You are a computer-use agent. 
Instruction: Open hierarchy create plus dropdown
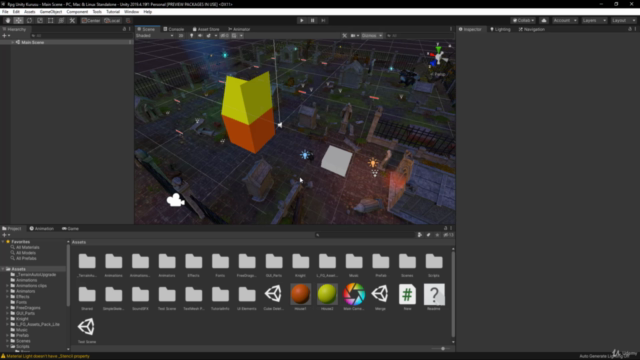[x=6, y=36]
